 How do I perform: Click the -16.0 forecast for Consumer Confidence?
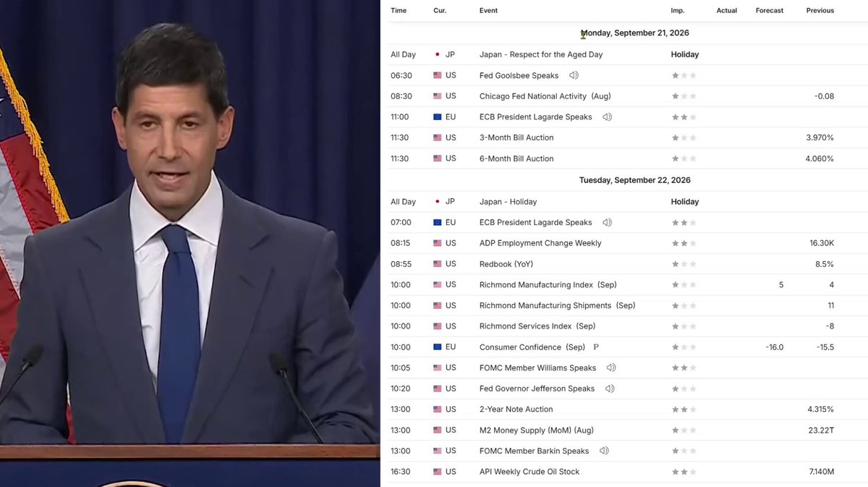775,347
